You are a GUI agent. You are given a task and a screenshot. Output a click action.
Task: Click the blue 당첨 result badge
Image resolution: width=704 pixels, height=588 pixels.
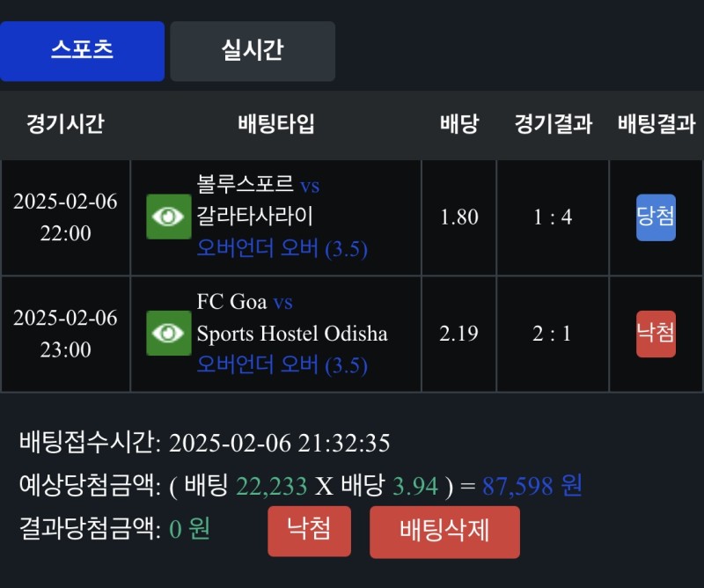click(x=656, y=217)
